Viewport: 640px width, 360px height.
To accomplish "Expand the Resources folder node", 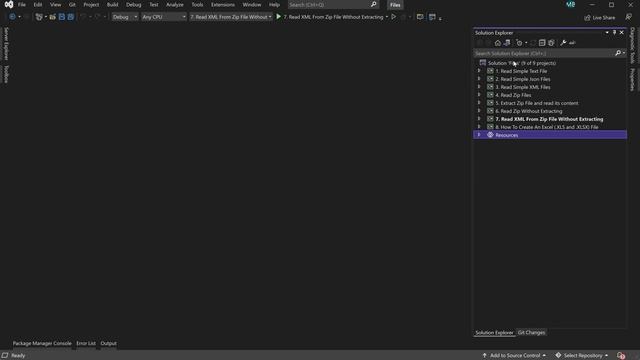I will coord(479,135).
